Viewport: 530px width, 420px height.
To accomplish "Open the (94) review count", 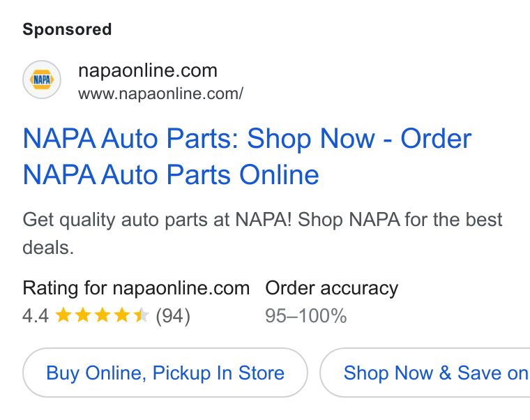I will [173, 316].
